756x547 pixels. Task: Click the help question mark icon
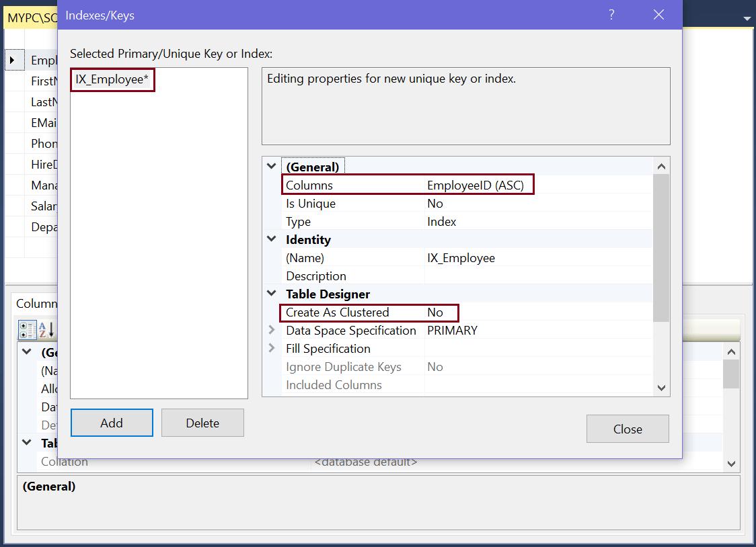(611, 15)
